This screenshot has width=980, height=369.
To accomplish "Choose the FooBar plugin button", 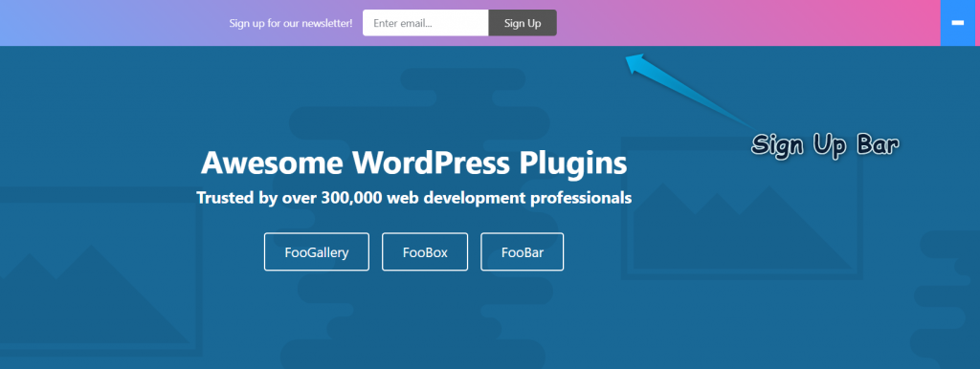I will pos(522,252).
